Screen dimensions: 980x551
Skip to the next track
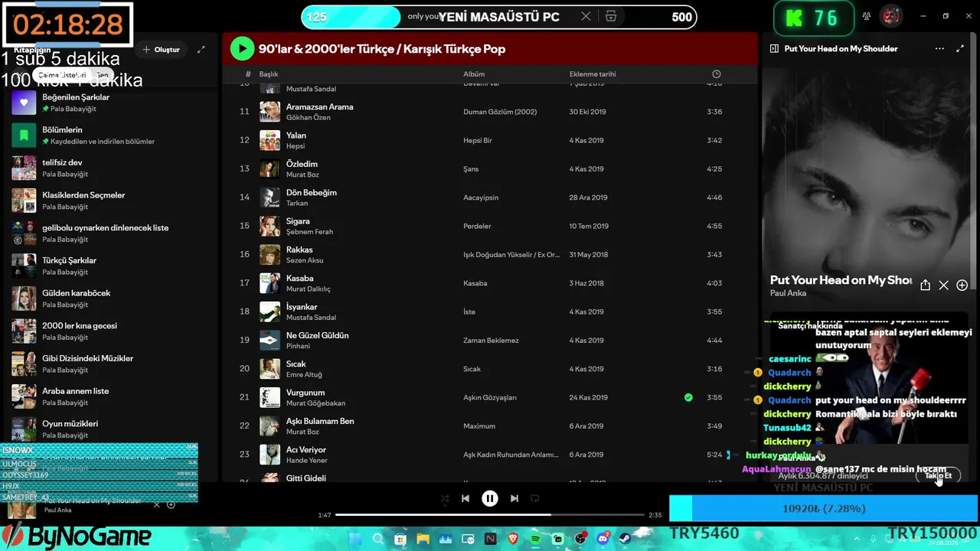click(x=514, y=498)
